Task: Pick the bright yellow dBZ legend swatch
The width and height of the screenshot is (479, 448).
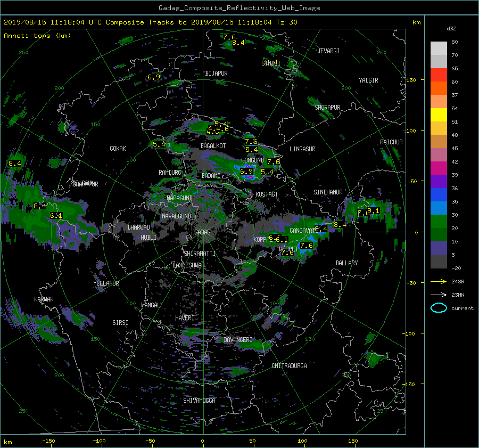Action: [x=439, y=115]
